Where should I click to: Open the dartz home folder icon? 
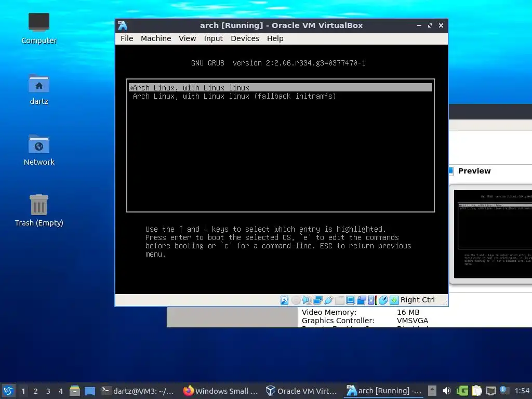pos(39,89)
